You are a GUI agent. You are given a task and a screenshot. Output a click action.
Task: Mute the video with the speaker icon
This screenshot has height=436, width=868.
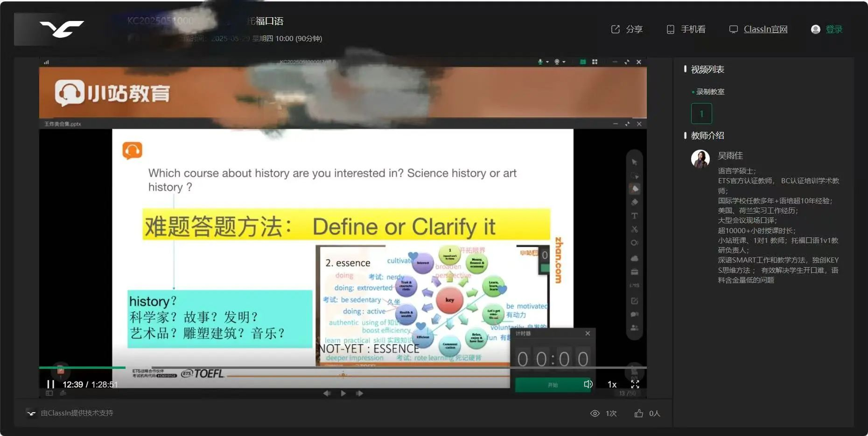coord(588,384)
